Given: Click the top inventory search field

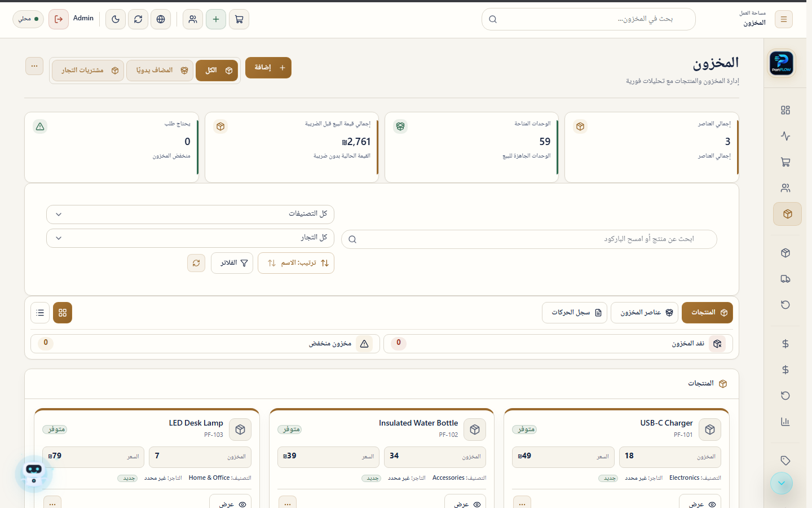Looking at the screenshot, I should [589, 19].
